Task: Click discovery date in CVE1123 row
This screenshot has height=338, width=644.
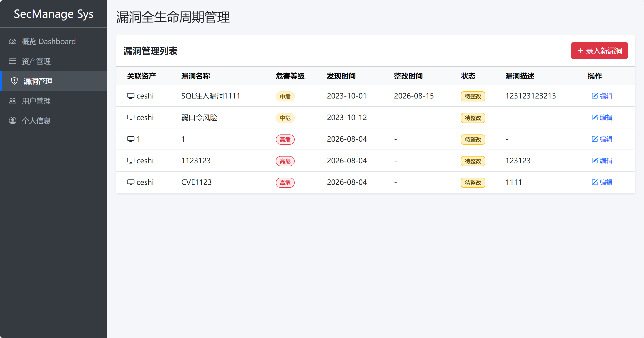Action: coord(347,182)
